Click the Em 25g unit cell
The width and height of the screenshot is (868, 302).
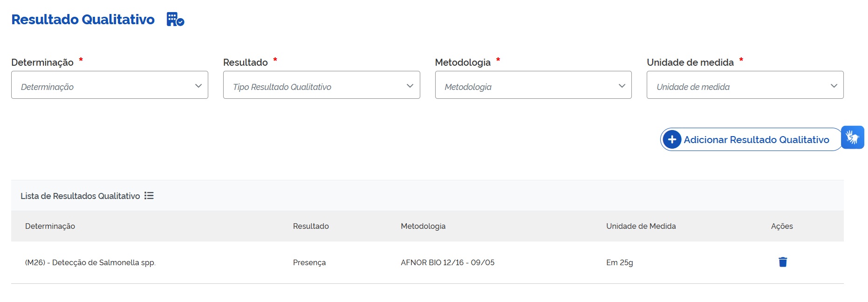tap(620, 262)
